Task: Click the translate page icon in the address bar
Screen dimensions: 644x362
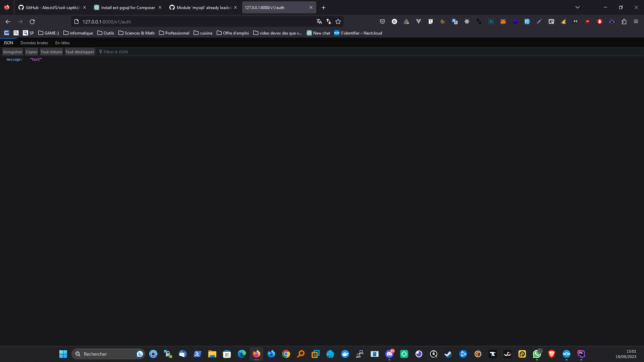Action: [319, 21]
